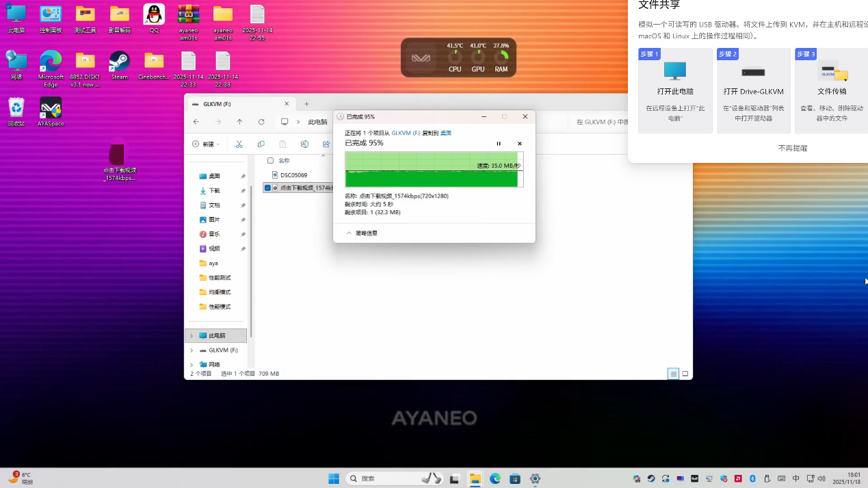Click the 桌面 destination link in copy dialog

pyautogui.click(x=445, y=133)
